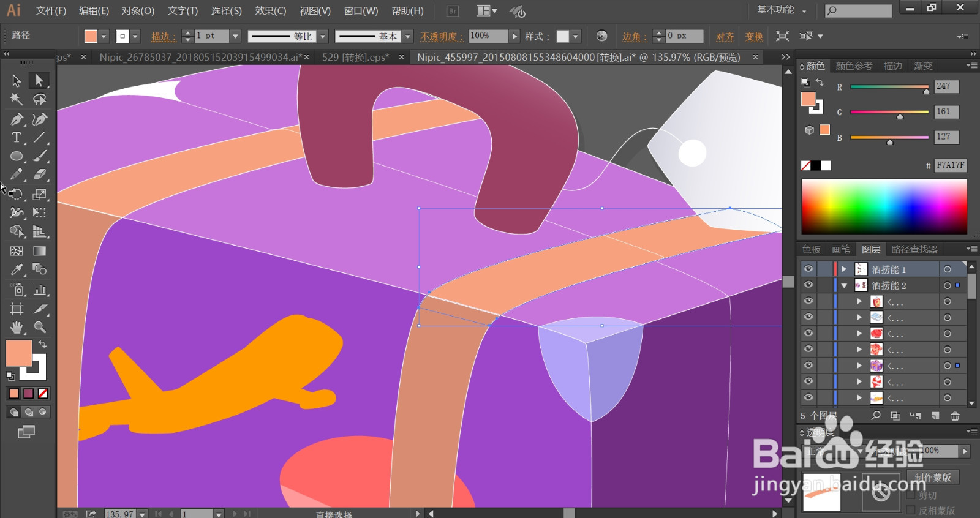Create new layer in Layers panel
The height and width of the screenshot is (518, 980).
pos(935,416)
